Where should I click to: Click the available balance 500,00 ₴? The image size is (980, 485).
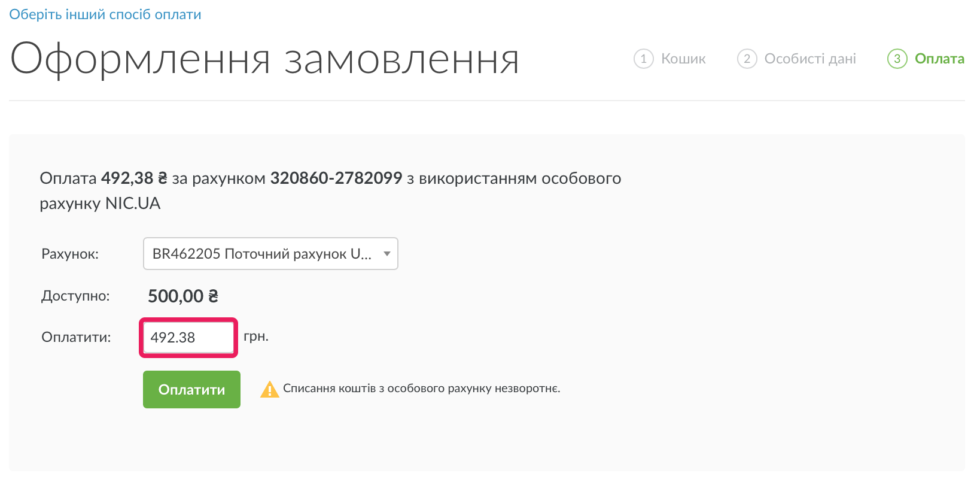click(x=182, y=296)
